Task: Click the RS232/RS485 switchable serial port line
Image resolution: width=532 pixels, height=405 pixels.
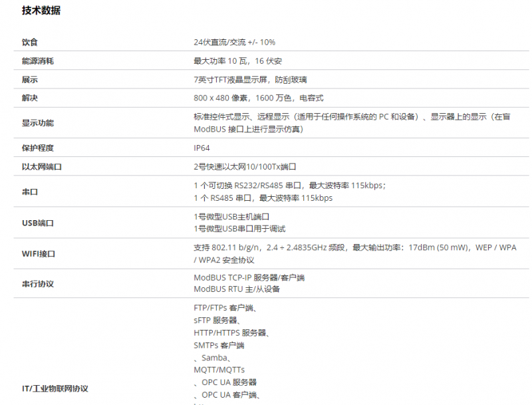Action: [289, 186]
